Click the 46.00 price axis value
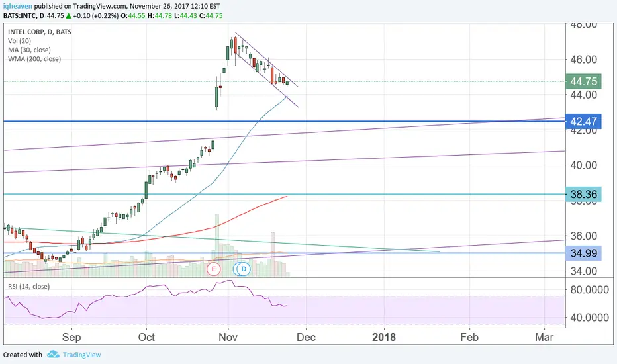Image resolution: width=617 pixels, height=364 pixels. [584, 60]
